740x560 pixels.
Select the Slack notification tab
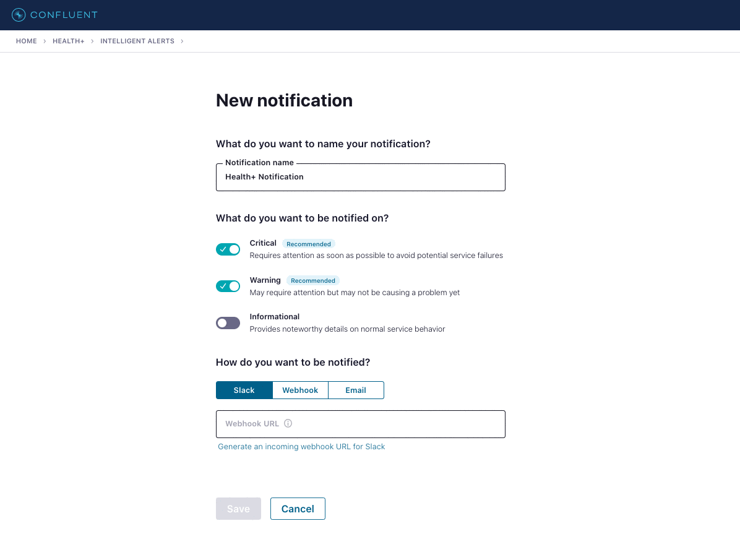coord(244,390)
